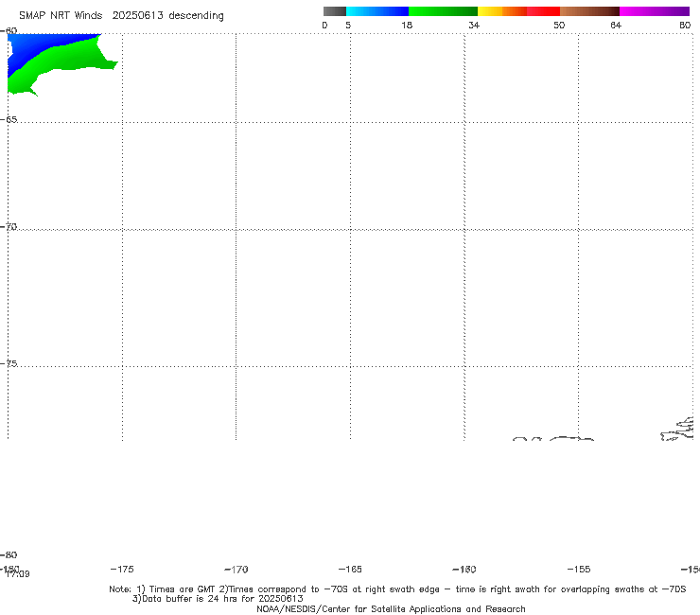Click the colorbar tick label 5
Screen dimensions: 700x615
[348, 25]
